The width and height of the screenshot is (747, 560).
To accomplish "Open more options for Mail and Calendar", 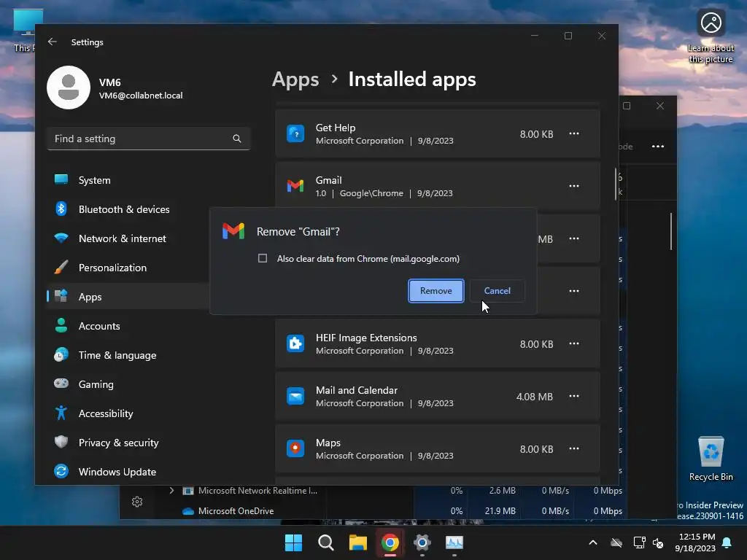I will point(574,396).
